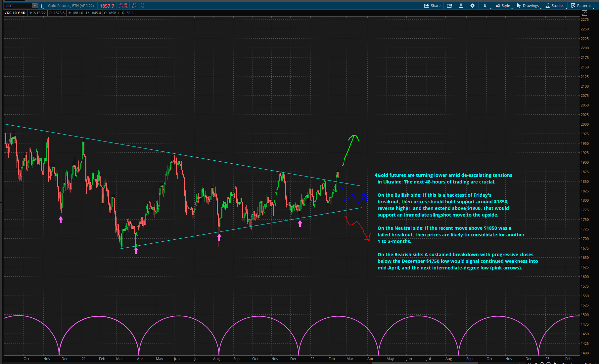Viewport: 599px width, 364px height.
Task: Select the Gold futures text annotation
Action: [444, 179]
